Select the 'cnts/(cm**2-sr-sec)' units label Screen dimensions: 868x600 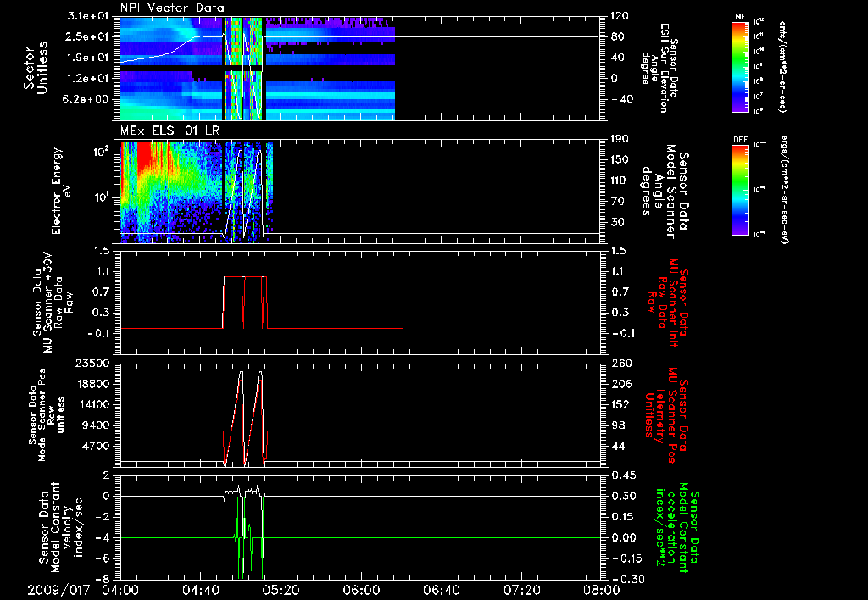tap(782, 66)
